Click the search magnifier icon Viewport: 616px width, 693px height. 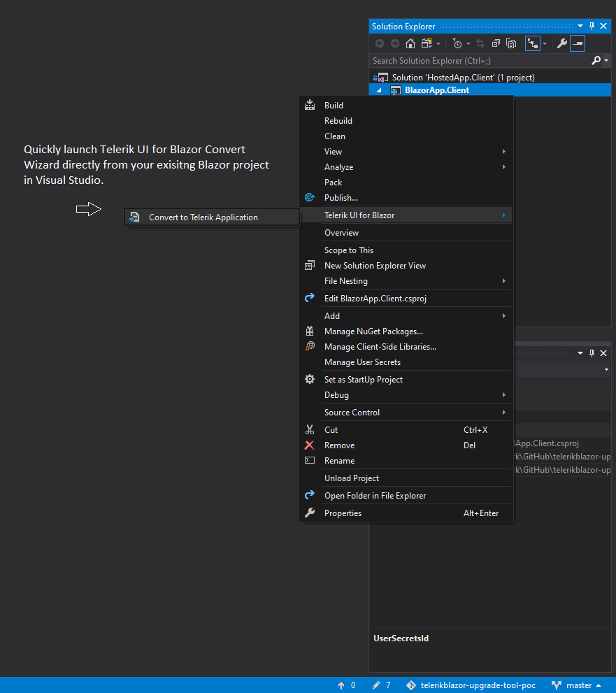click(596, 60)
